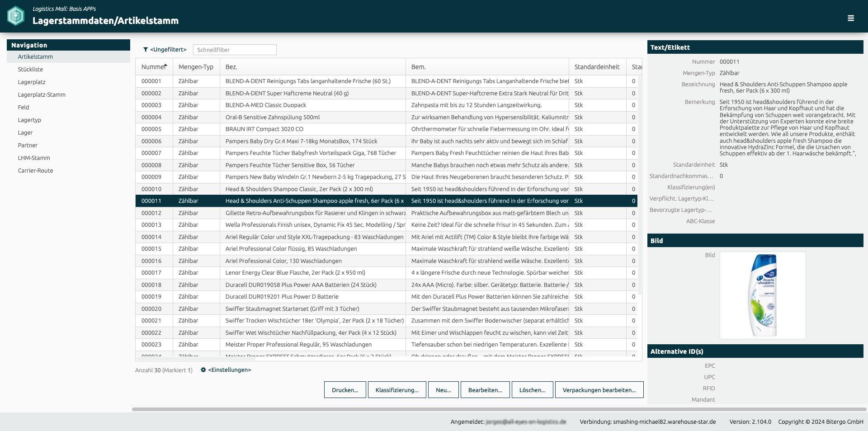This screenshot has width=868, height=431.
Task: Select row 000017 Lenor Energy Clear Blue
Action: (x=387, y=273)
